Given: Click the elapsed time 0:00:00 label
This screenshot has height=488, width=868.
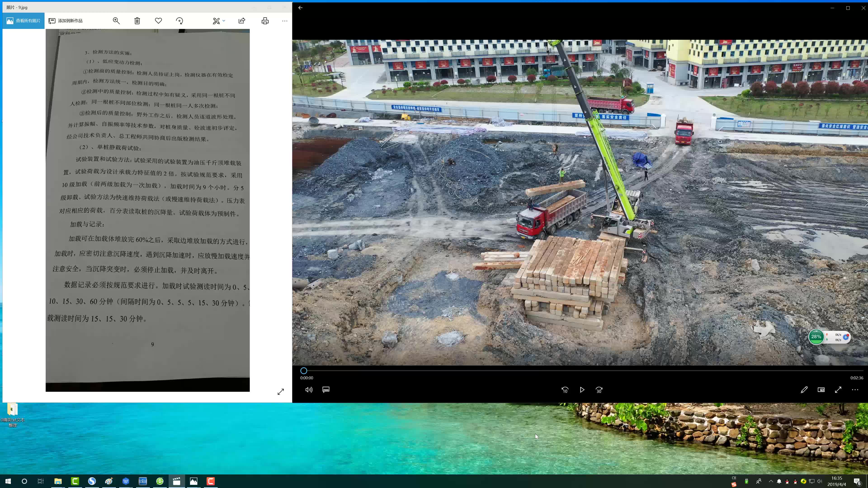Looking at the screenshot, I should click(307, 378).
